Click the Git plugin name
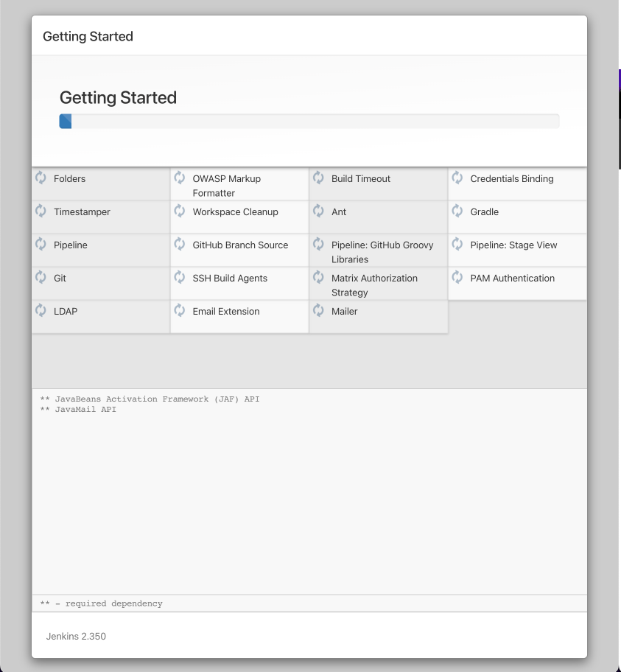 [60, 278]
